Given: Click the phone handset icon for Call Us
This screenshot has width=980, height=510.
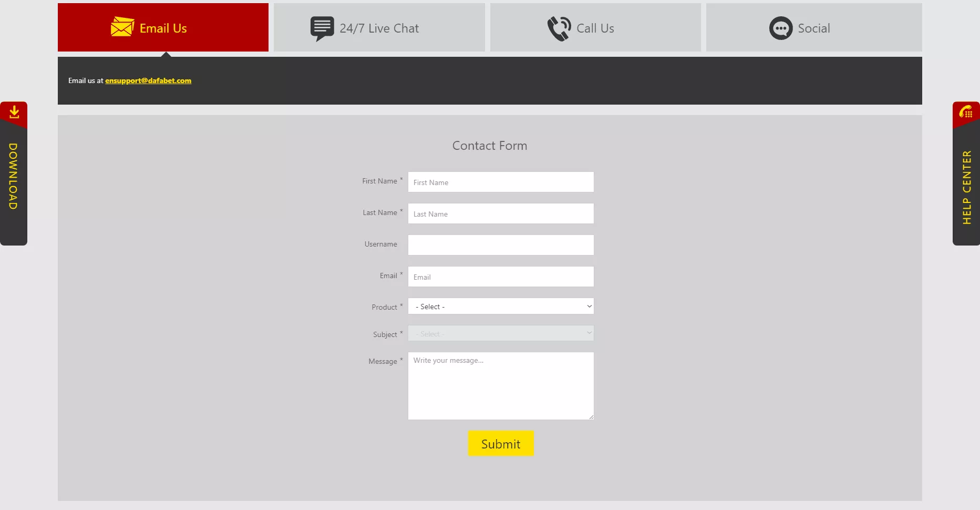Looking at the screenshot, I should pos(559,28).
